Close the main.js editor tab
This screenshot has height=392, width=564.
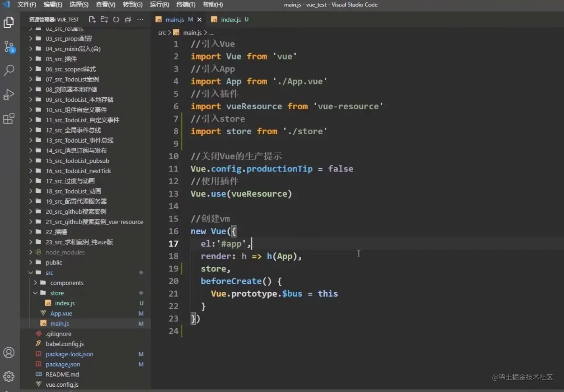(199, 20)
